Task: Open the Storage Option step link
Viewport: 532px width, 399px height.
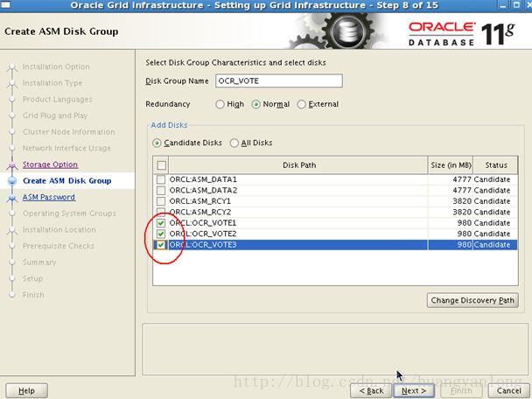Action: point(50,164)
